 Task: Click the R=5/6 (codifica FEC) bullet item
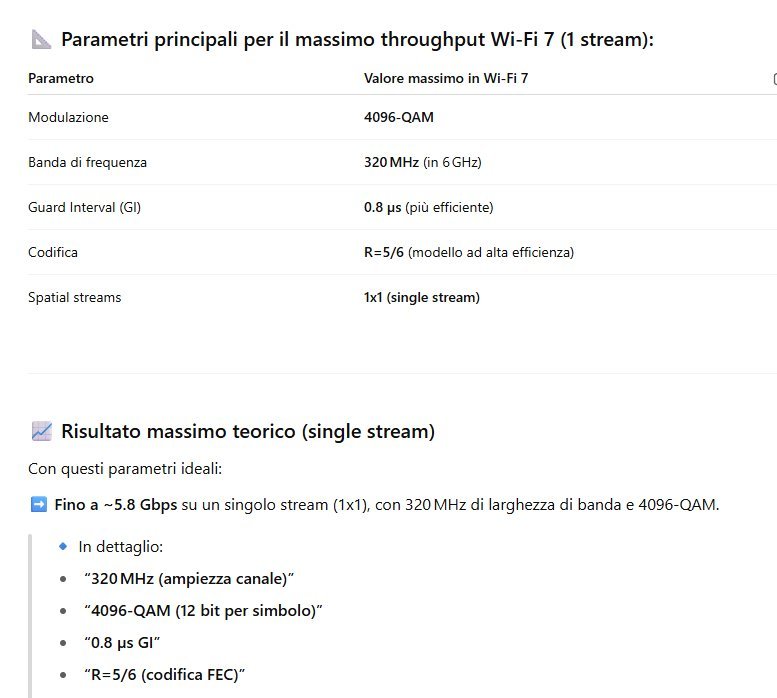tap(164, 675)
